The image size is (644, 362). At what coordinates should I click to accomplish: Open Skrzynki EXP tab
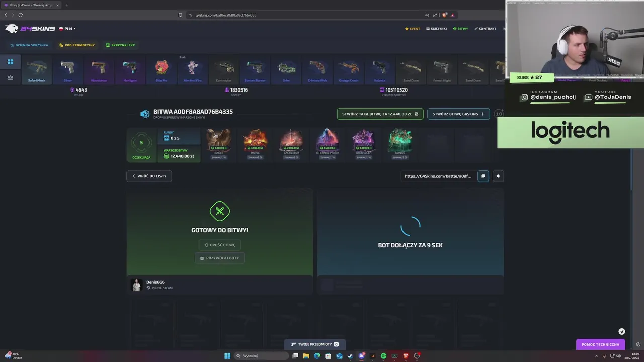pyautogui.click(x=120, y=45)
